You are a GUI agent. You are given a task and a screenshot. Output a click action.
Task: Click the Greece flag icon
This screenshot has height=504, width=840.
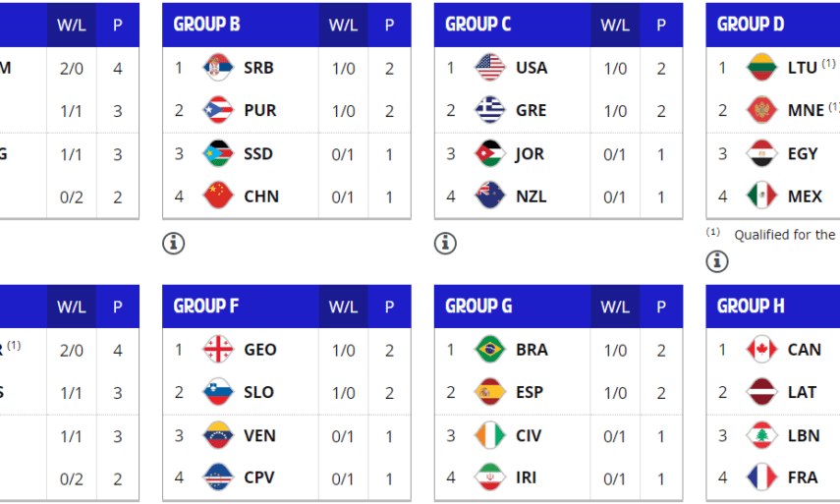pyautogui.click(x=489, y=110)
